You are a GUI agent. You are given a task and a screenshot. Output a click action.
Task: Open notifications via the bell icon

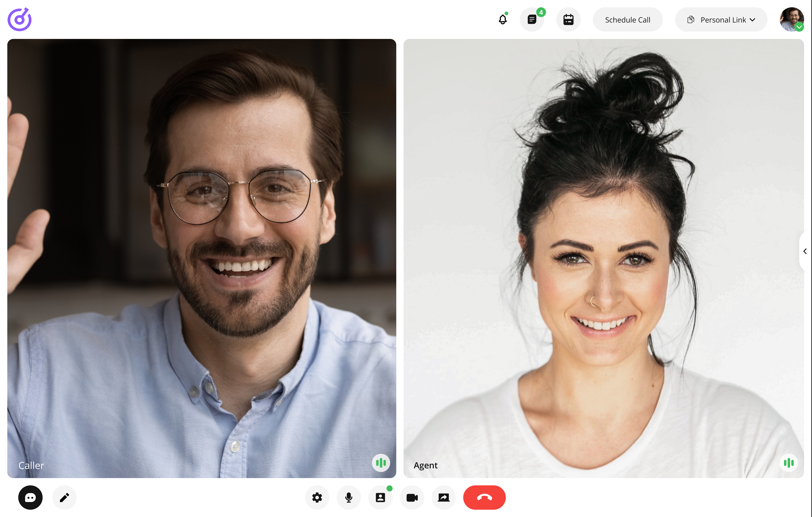[502, 19]
